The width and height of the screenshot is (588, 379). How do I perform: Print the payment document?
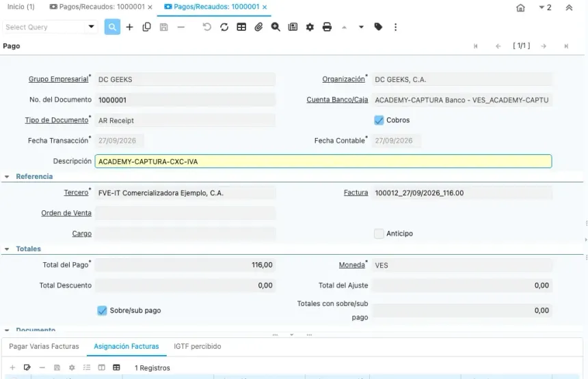[x=327, y=27]
